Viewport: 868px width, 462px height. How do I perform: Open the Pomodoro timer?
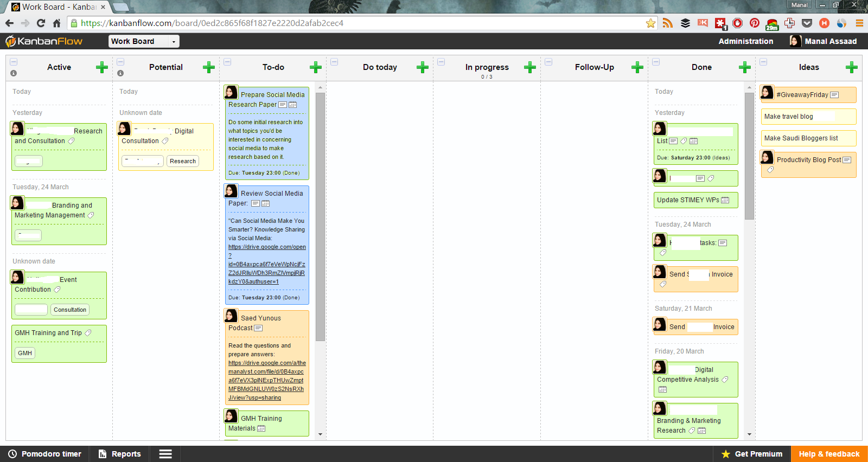(44, 454)
